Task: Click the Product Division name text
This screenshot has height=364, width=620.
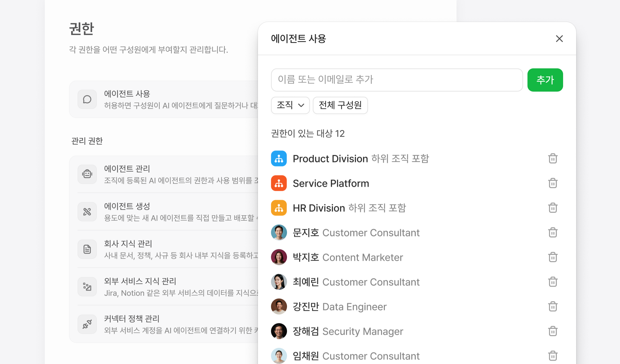Action: (330, 159)
